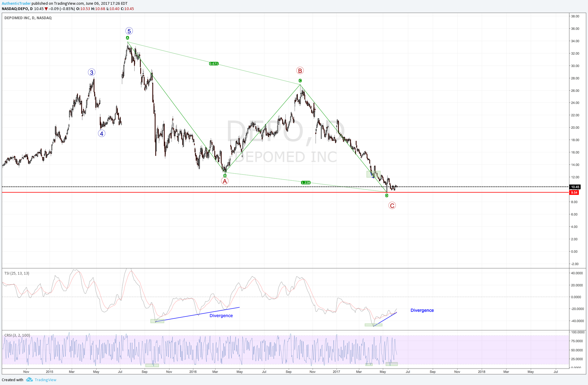Click the 2015 date axis label
Image resolution: width=588 pixels, height=385 pixels.
[x=50, y=372]
